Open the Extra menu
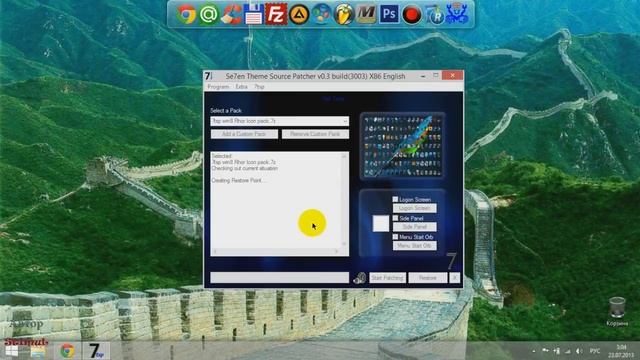The image size is (640, 360). [241, 87]
